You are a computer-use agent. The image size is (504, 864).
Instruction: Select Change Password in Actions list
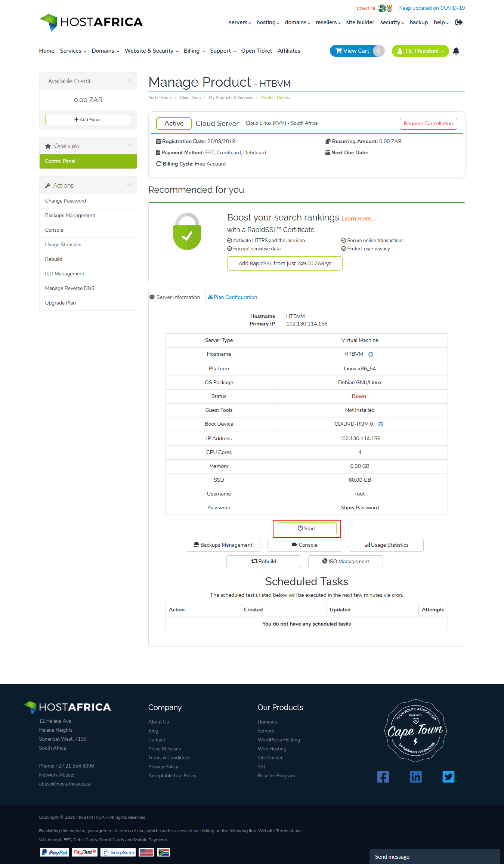88,201
